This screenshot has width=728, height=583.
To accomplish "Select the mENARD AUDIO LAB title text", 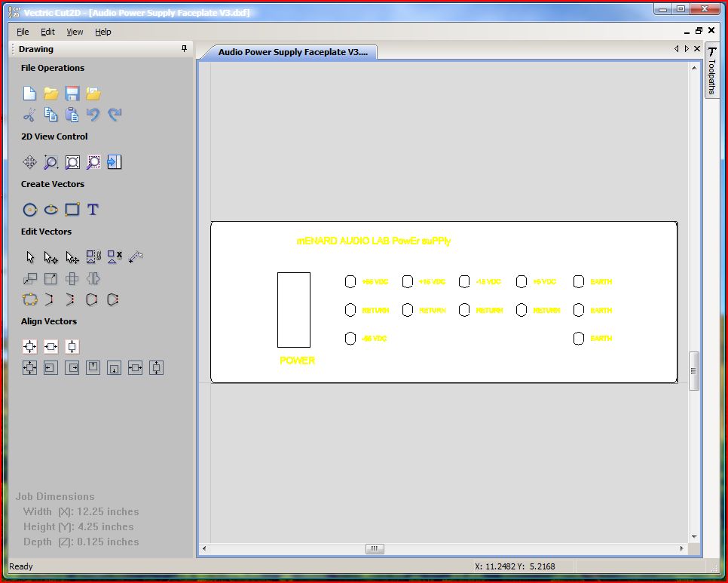I will [374, 241].
